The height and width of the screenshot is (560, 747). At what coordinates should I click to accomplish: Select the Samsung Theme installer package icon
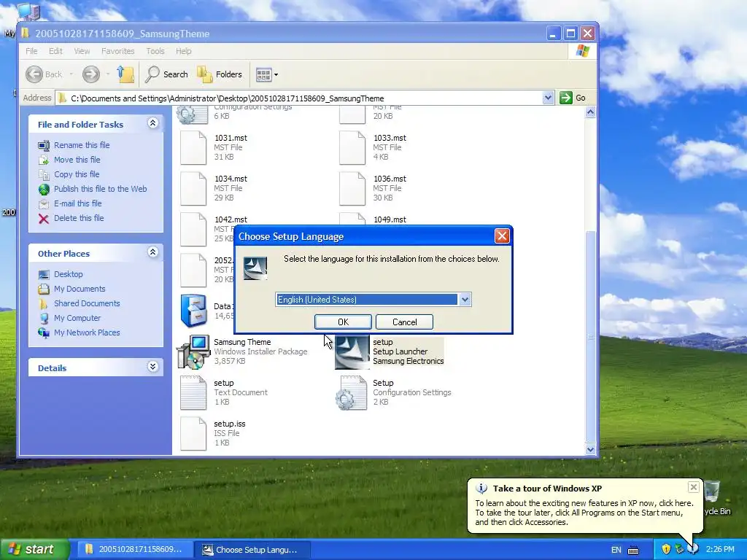pyautogui.click(x=193, y=352)
